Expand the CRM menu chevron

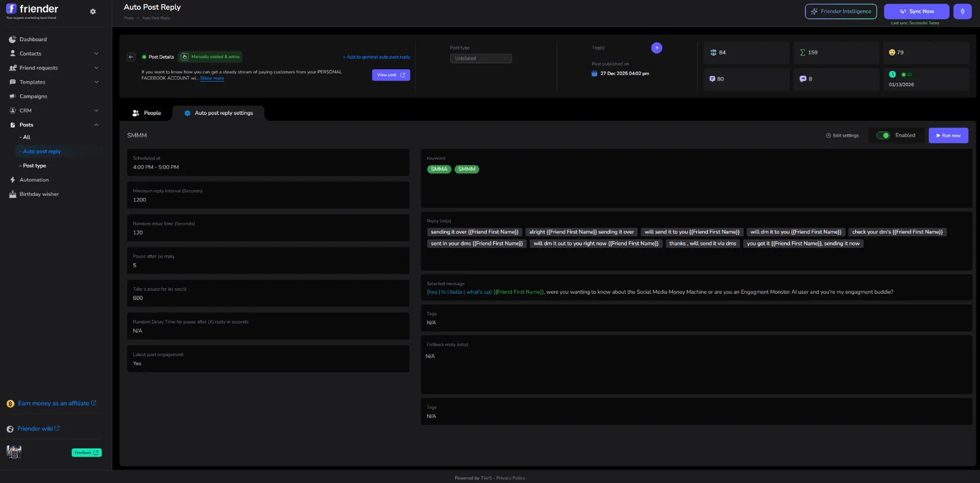[96, 111]
